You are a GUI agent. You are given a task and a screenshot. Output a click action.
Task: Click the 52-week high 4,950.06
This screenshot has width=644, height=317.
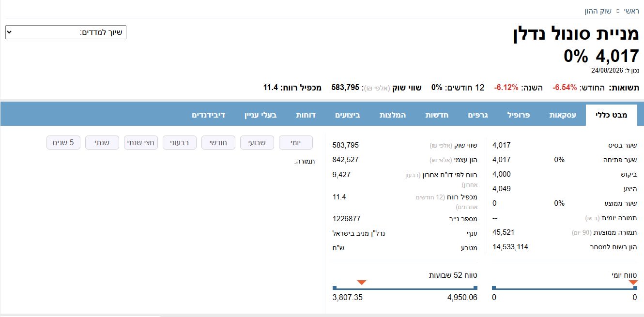coord(462,297)
